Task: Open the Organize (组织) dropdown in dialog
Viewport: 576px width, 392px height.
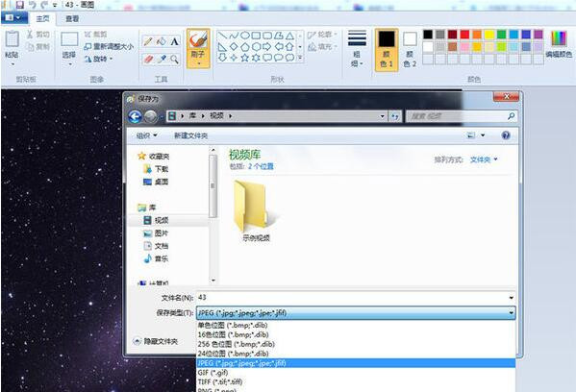Action: point(146,135)
